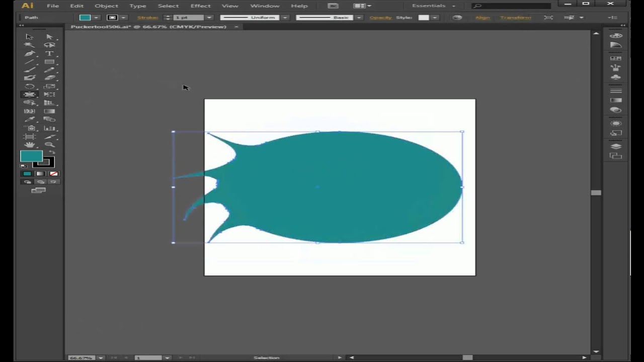644x362 pixels.
Task: Open the Window menu
Action: point(265,6)
